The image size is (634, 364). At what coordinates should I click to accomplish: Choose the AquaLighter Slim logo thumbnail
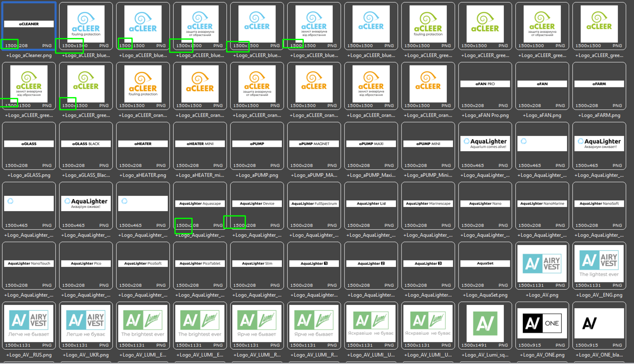(257, 266)
